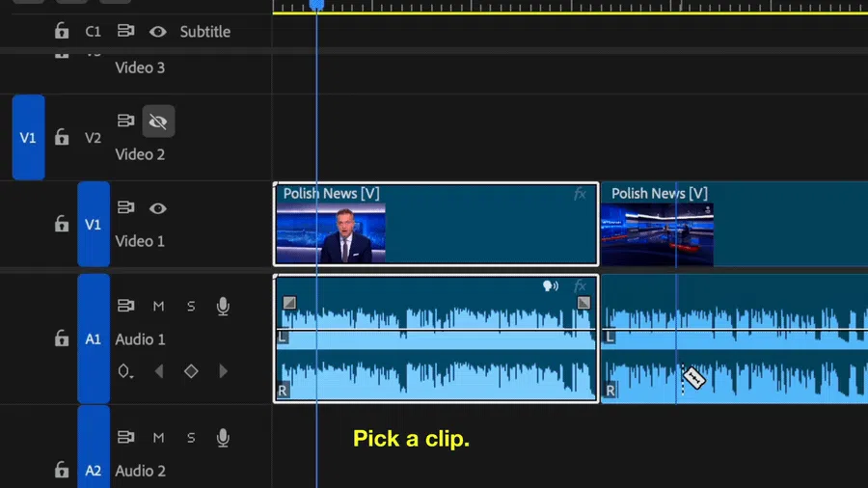Toggle A1 track targeting
This screenshot has height=488, width=868.
click(93, 339)
